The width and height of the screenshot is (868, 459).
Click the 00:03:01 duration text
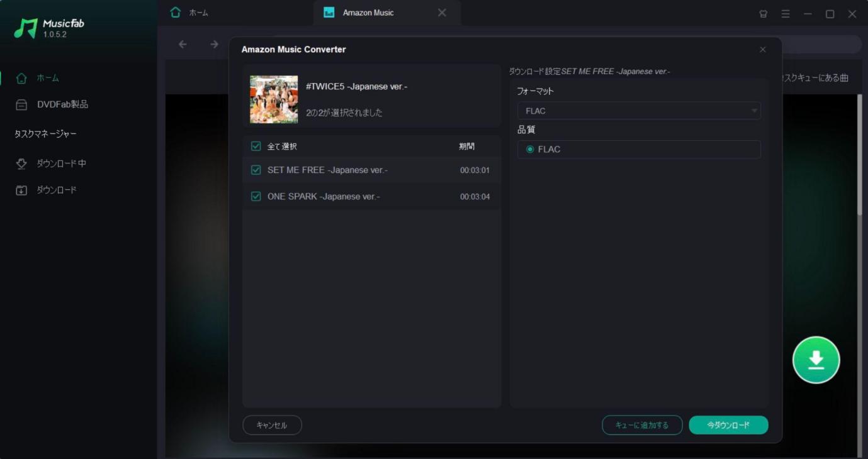[475, 170]
